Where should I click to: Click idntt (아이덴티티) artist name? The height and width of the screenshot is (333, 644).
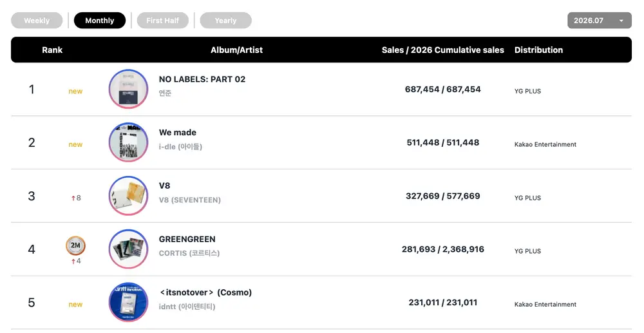187,307
